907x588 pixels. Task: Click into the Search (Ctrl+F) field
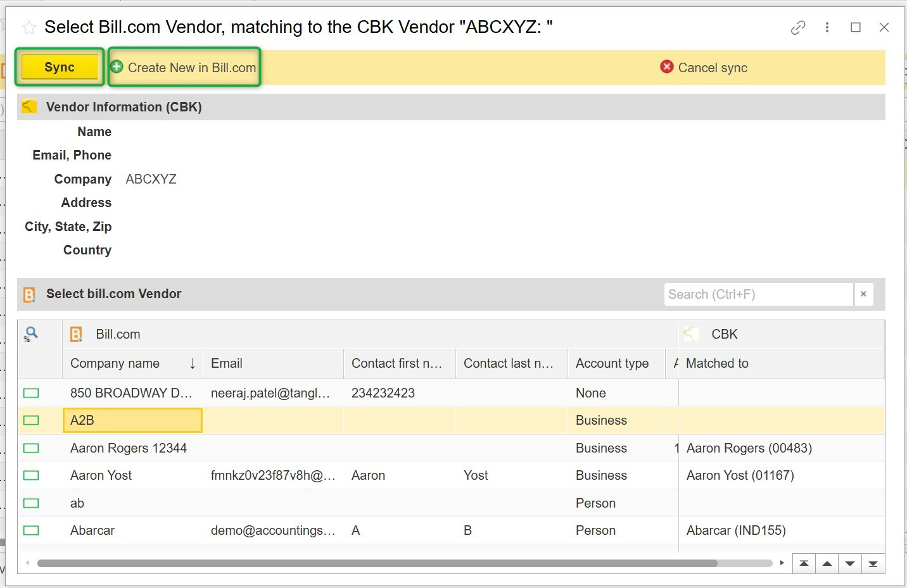[x=758, y=294]
